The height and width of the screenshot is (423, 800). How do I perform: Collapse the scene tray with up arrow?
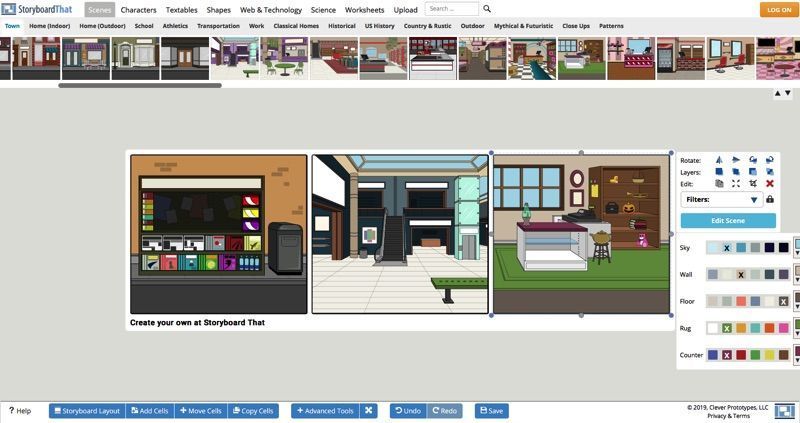pos(777,94)
